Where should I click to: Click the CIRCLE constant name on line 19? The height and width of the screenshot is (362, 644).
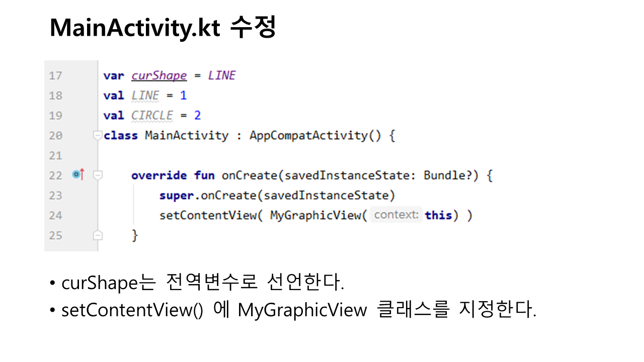[x=152, y=115]
